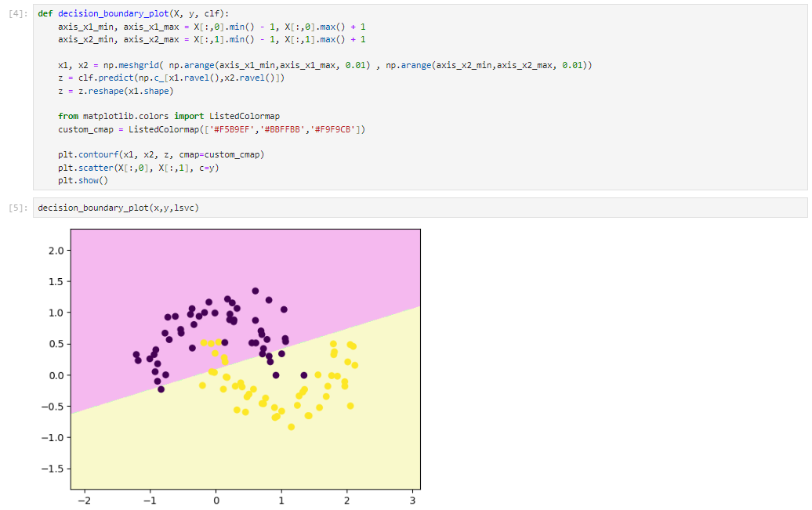Click the x-axis tick label 0
Image resolution: width=812 pixels, height=510 pixels.
coord(216,501)
